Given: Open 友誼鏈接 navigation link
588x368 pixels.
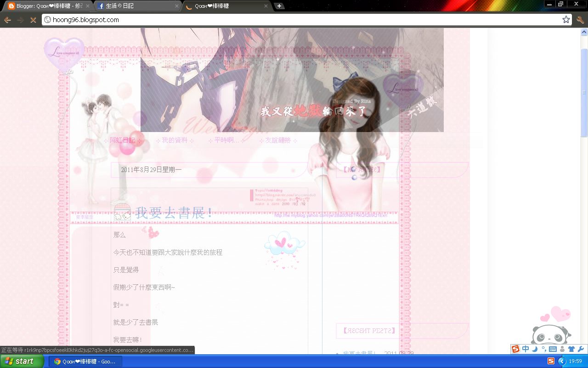Looking at the screenshot, I should (x=278, y=140).
